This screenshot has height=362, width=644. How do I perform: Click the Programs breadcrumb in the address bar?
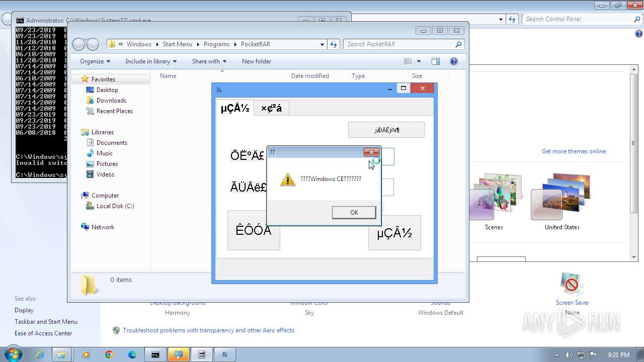point(216,44)
